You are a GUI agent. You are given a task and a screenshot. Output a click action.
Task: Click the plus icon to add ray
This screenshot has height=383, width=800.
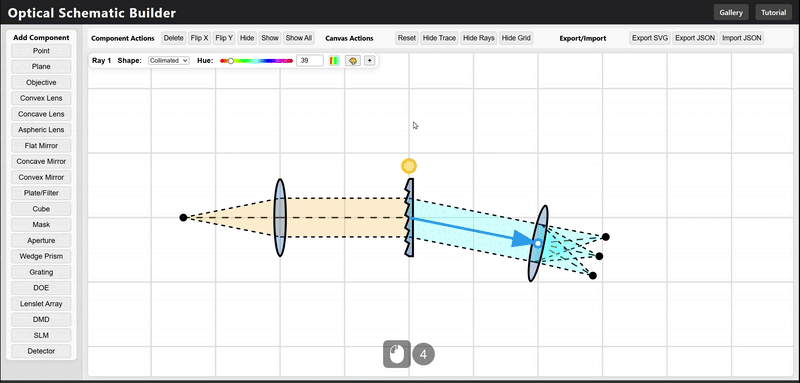(369, 61)
